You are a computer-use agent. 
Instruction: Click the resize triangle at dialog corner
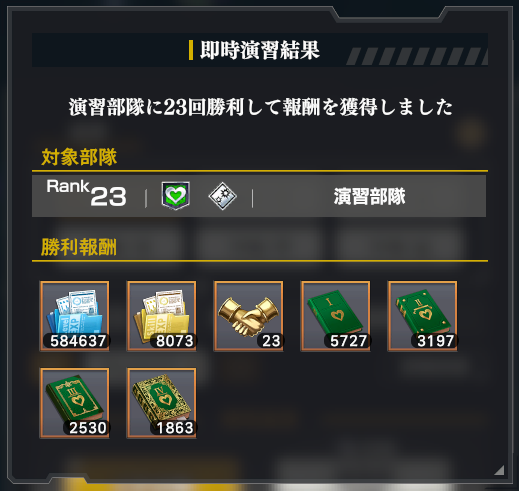coord(499,470)
